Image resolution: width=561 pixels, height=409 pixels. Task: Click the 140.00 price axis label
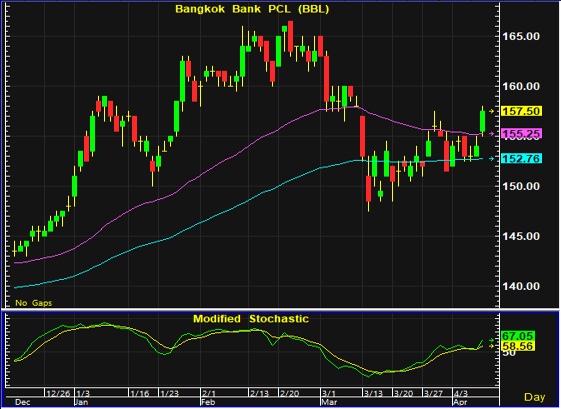(521, 286)
